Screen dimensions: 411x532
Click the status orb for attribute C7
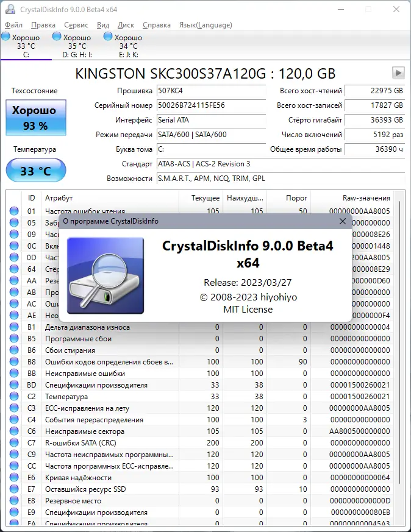click(14, 443)
